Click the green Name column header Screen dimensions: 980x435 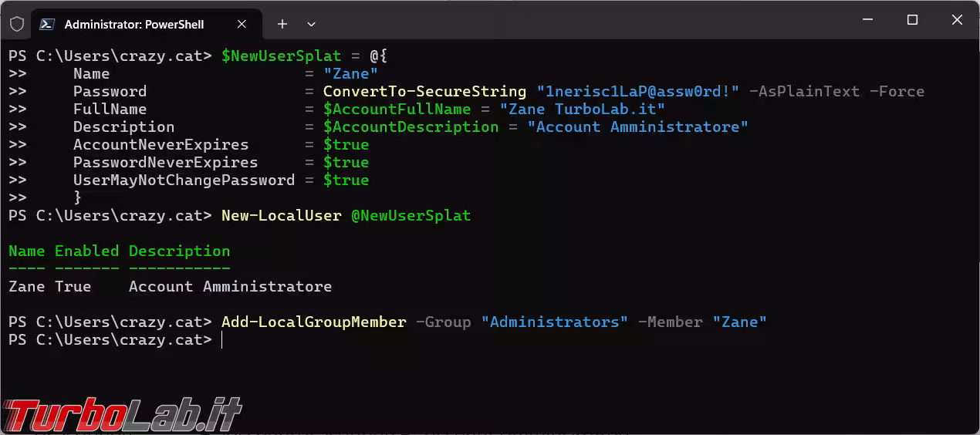pos(26,251)
